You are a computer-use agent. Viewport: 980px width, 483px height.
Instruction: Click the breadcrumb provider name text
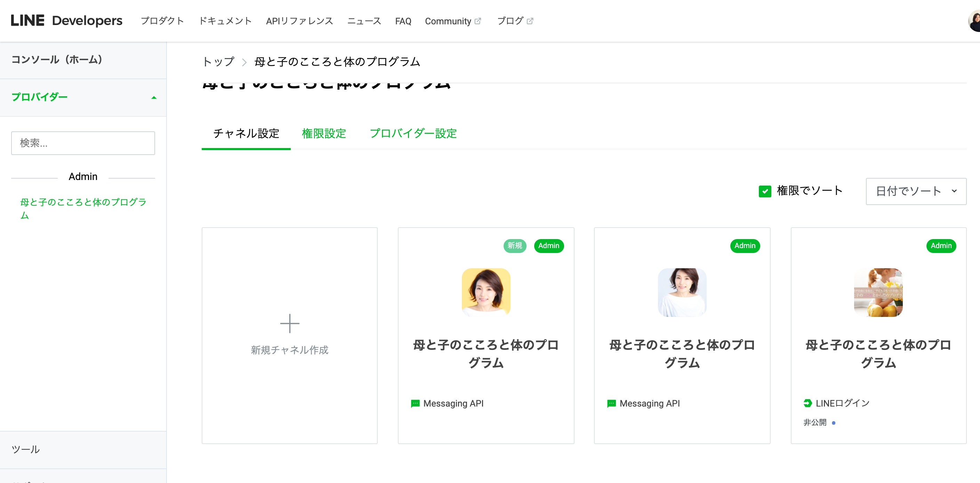(337, 62)
